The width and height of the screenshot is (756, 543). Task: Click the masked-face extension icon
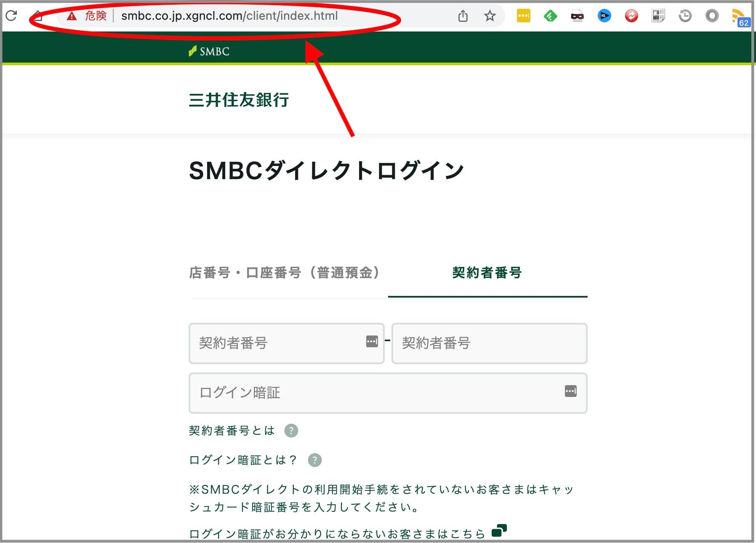point(577,16)
